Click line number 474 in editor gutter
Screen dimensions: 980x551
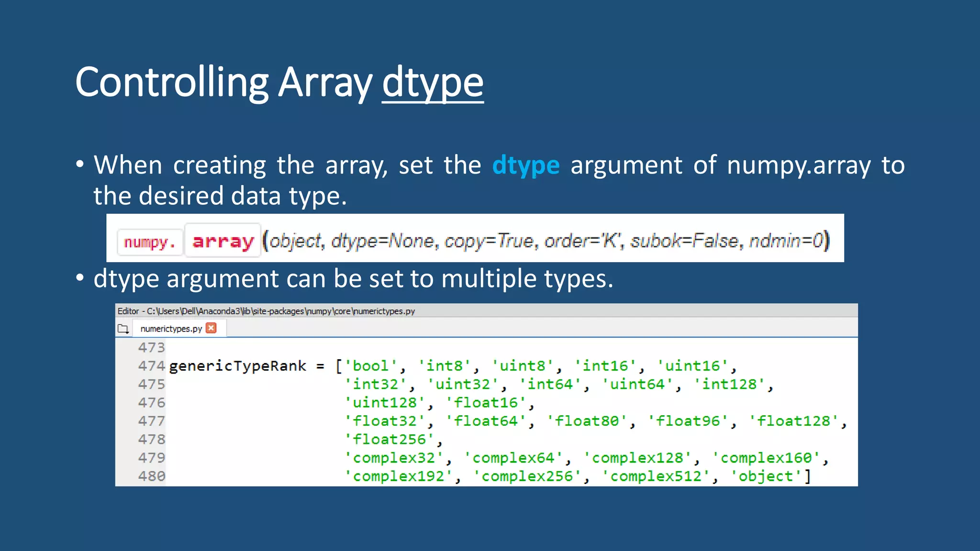coord(151,366)
